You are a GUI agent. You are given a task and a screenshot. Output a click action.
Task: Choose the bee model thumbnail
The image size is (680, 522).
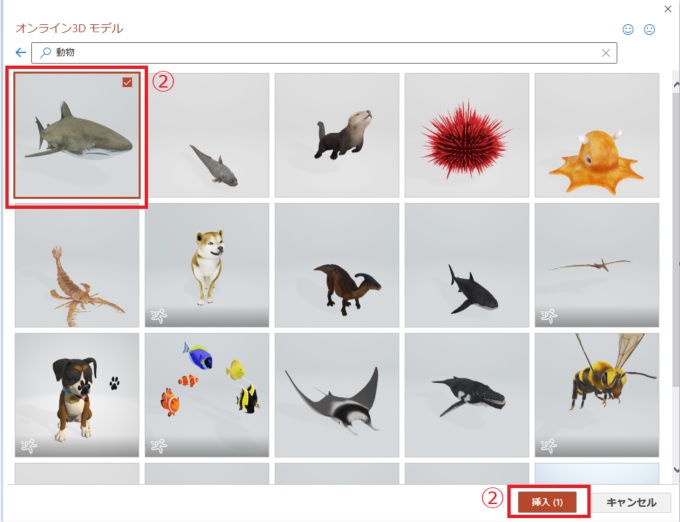click(597, 395)
